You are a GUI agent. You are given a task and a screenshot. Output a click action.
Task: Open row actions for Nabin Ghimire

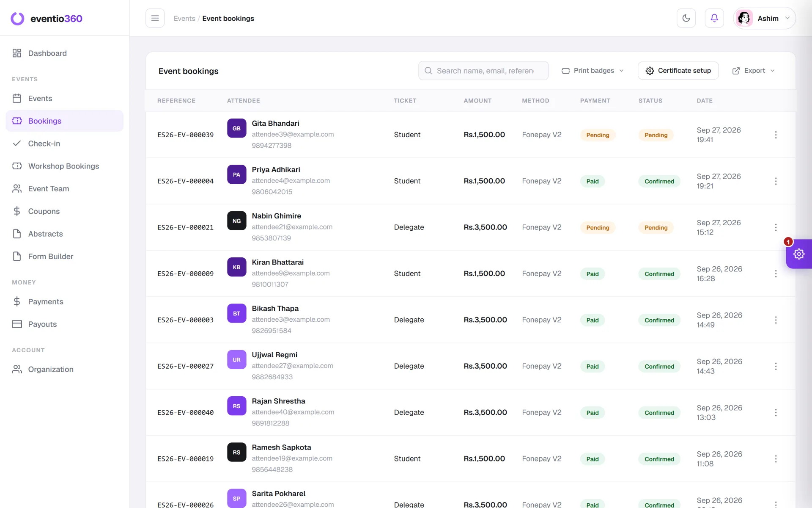(x=776, y=227)
